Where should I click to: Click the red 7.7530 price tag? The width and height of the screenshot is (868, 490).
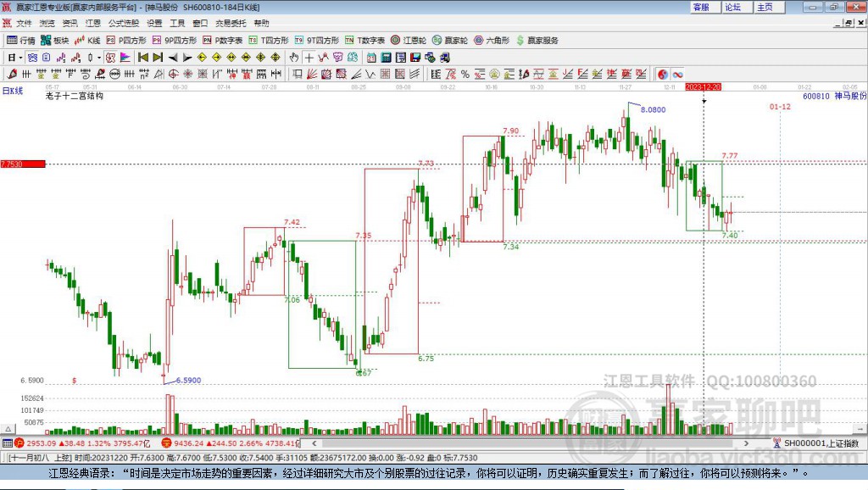(23, 164)
